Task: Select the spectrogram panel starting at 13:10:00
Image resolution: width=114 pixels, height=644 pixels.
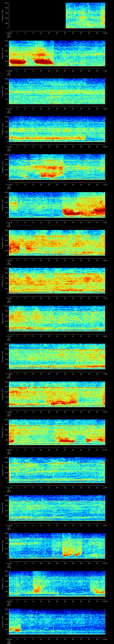Action: tap(57, 54)
